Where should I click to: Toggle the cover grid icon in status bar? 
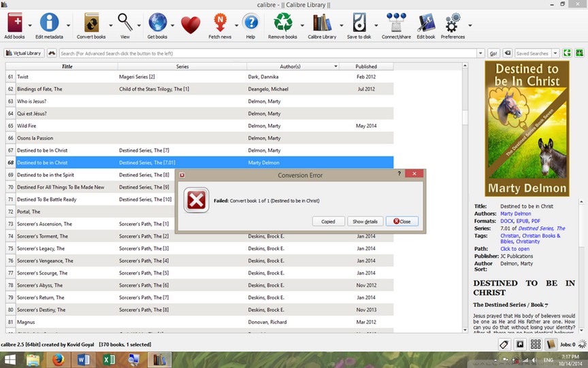(x=536, y=344)
